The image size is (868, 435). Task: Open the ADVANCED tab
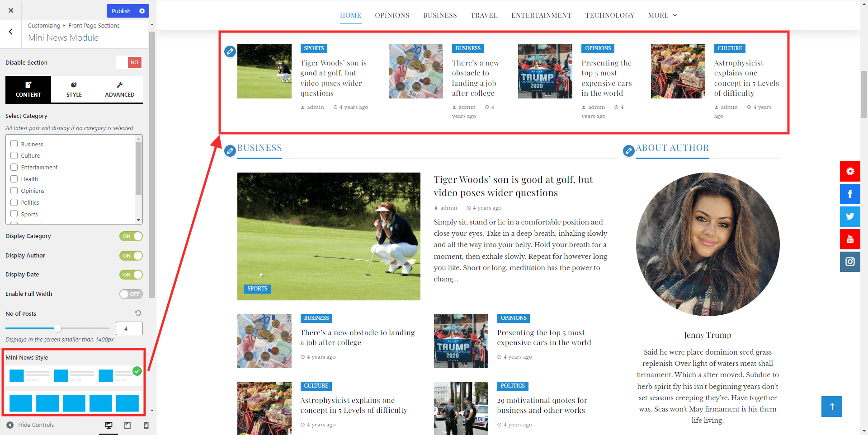point(120,89)
